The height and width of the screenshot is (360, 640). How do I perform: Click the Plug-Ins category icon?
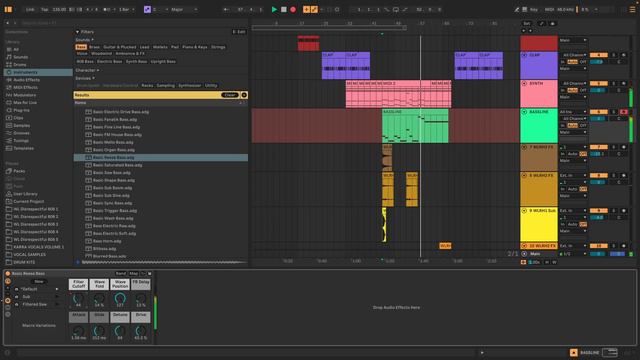(9, 110)
